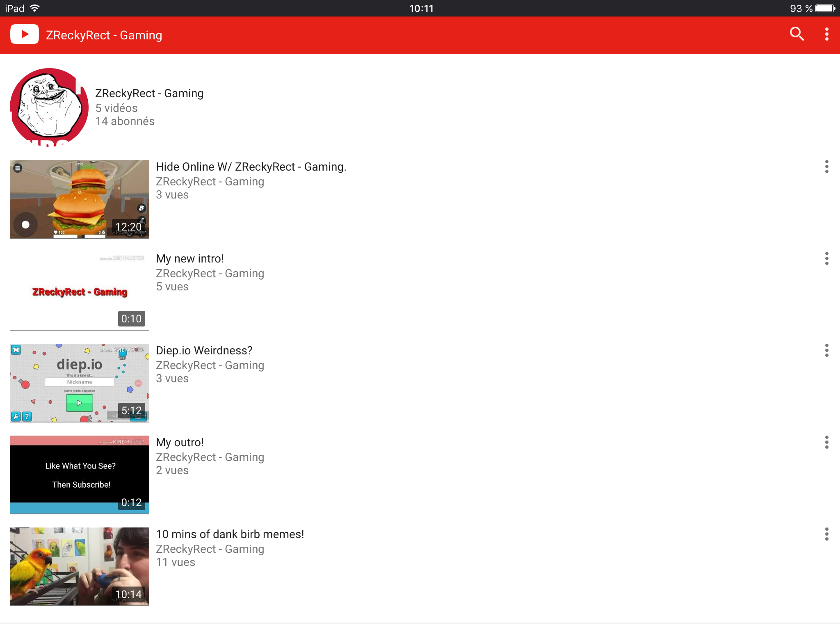
Task: Tap the 3 vues under Hide Online
Action: (172, 195)
